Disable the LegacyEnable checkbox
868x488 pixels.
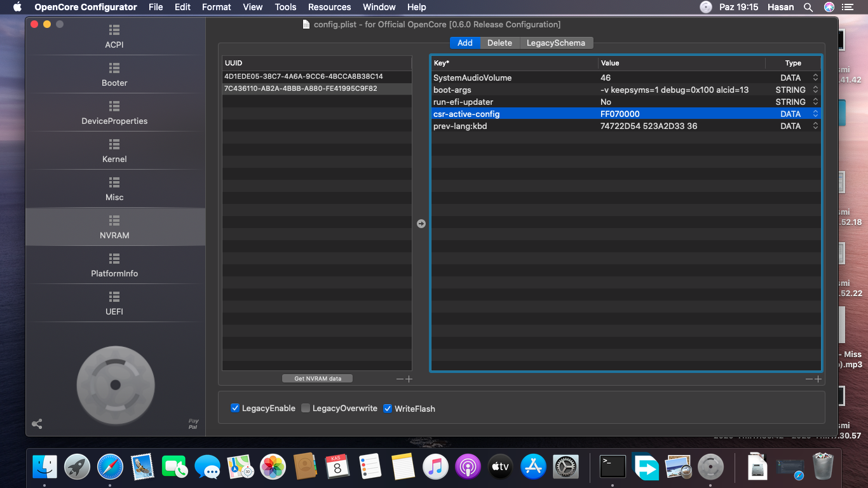(x=235, y=409)
